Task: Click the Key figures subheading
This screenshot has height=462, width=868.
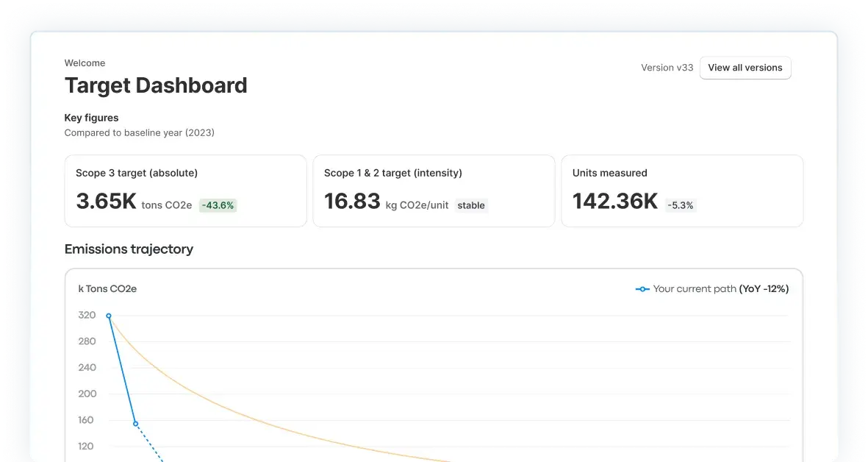Action: pyautogui.click(x=91, y=118)
